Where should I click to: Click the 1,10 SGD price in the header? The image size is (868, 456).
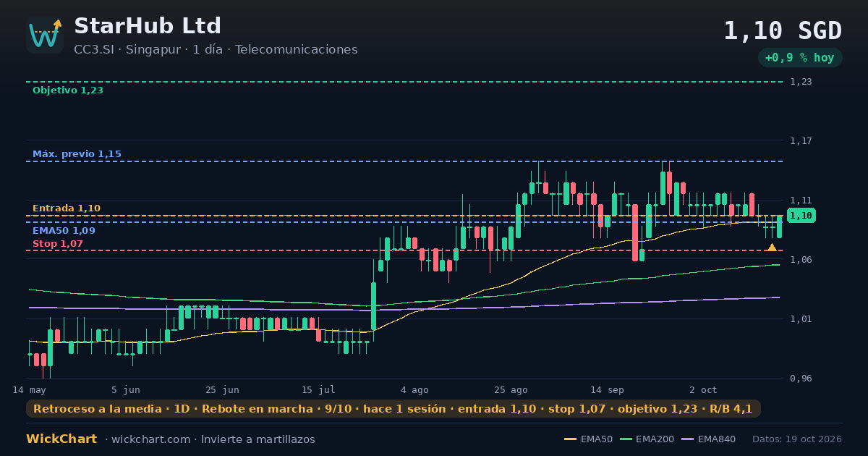click(x=783, y=31)
